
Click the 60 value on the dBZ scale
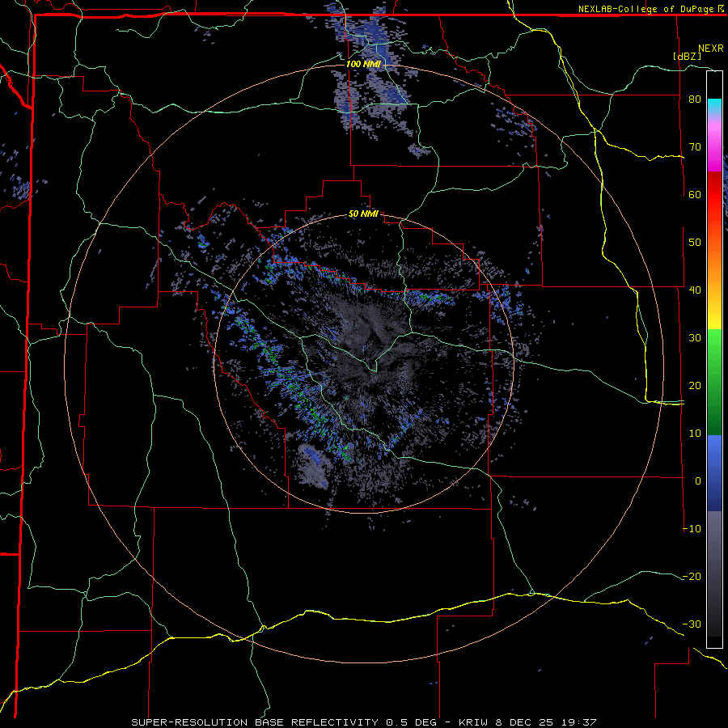695,194
